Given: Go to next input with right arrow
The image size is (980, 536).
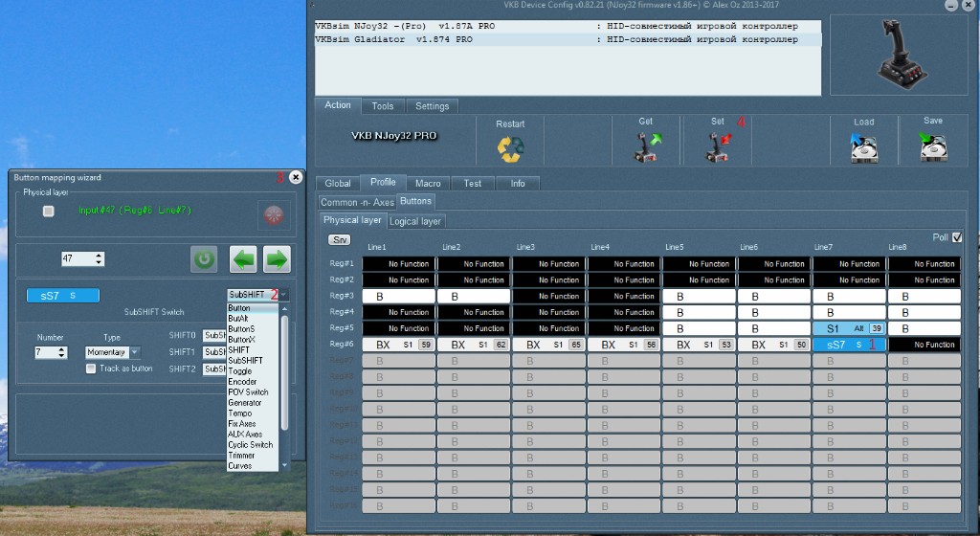Looking at the screenshot, I should 277,258.
